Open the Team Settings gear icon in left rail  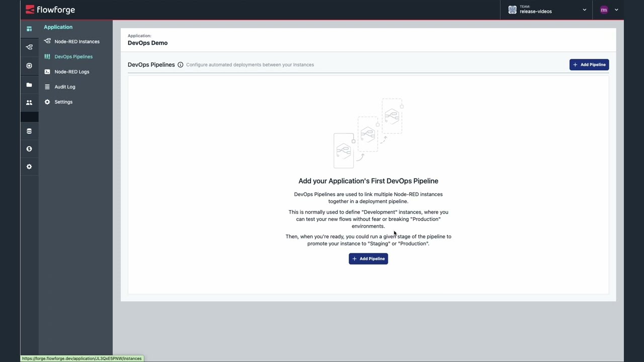[29, 167]
